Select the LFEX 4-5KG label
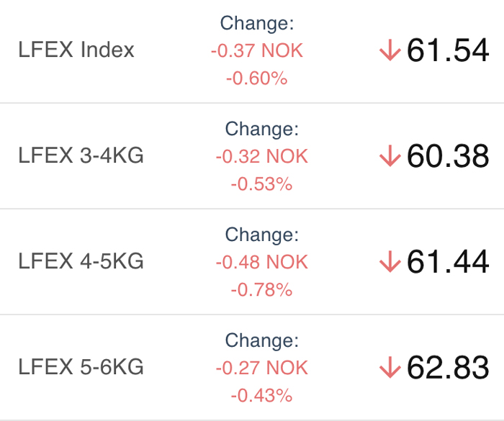 81,261
